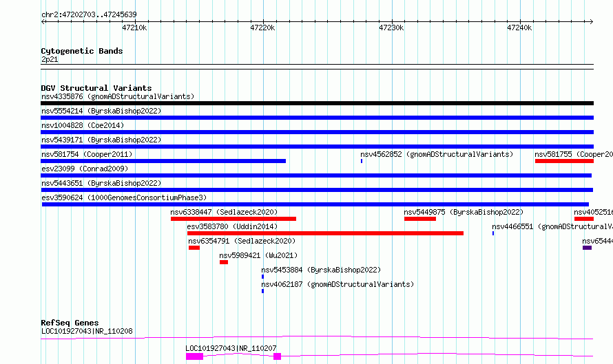613x364 pixels.
Task: Select the small blue nsv4062187 marker
Action: coord(262,291)
